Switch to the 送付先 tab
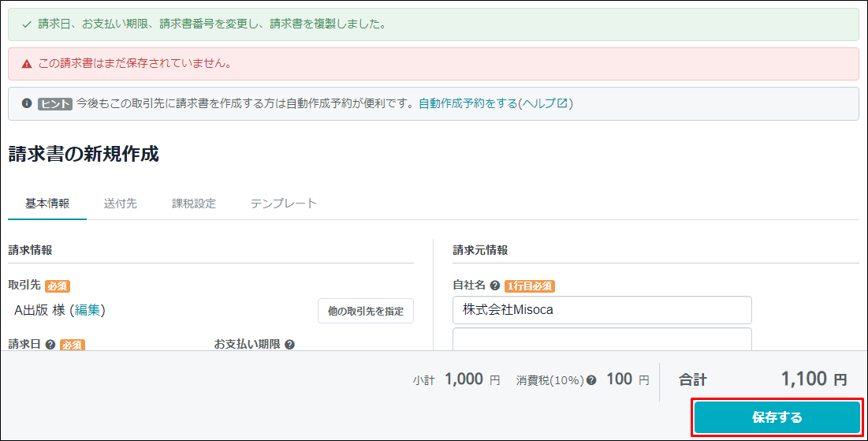This screenshot has width=868, height=441. [120, 204]
